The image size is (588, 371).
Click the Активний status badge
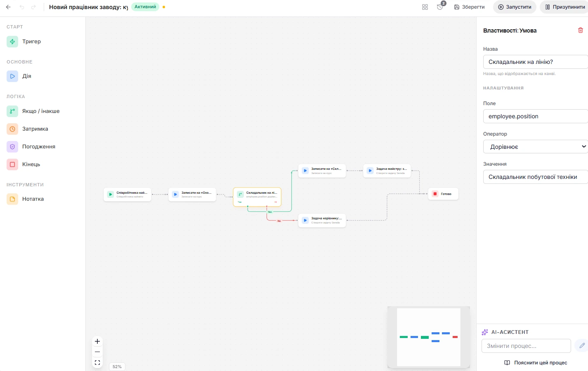click(145, 7)
